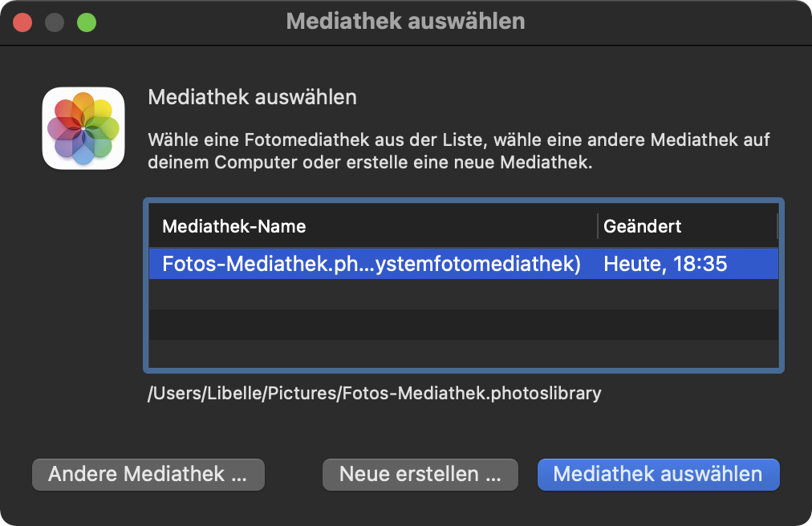Sort by the Geändert column header
Image resolution: width=812 pixels, height=526 pixels.
click(643, 226)
